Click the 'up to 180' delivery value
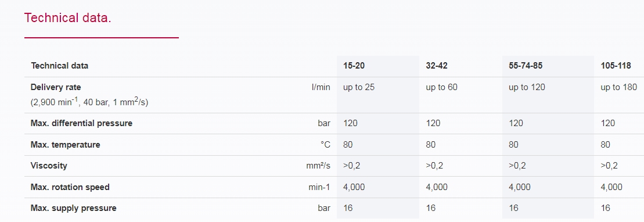The width and height of the screenshot is (644, 222). 619,87
